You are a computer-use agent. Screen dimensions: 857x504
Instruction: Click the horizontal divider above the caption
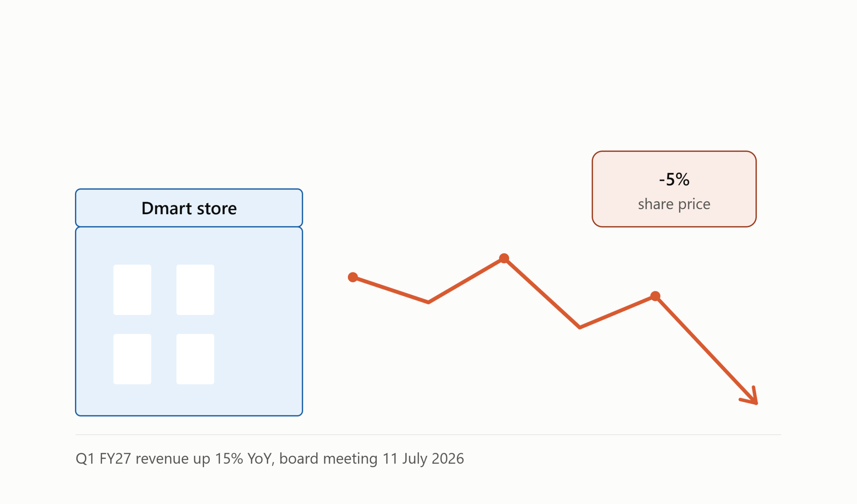[x=428, y=435]
